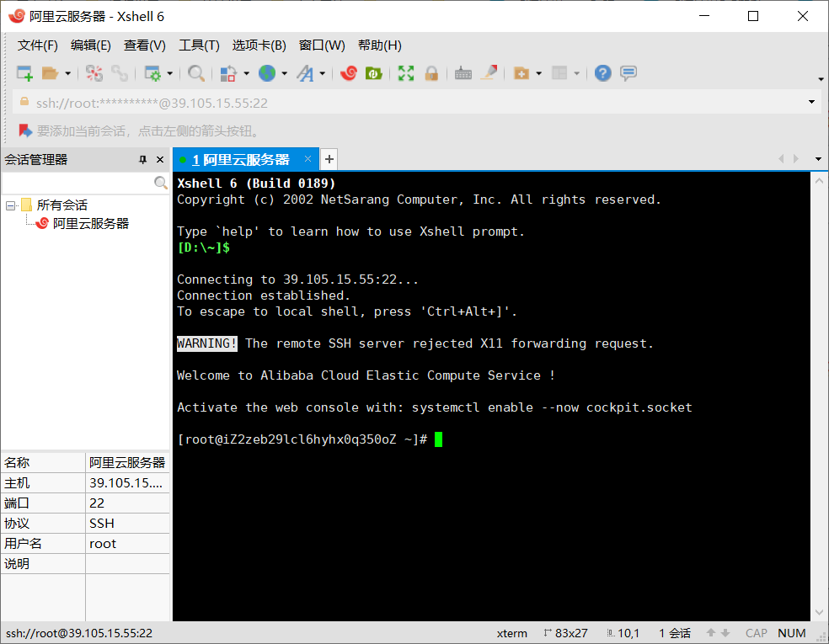Click the session manager search field
Viewport: 829px width, 644px height.
click(x=78, y=183)
